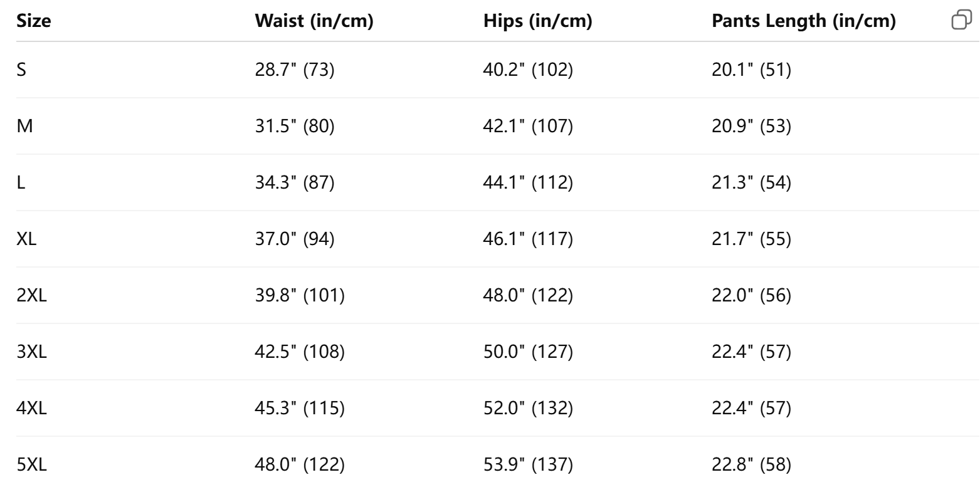This screenshot has height=497, width=980.
Task: Click the 3XL size row label
Action: [x=31, y=352]
